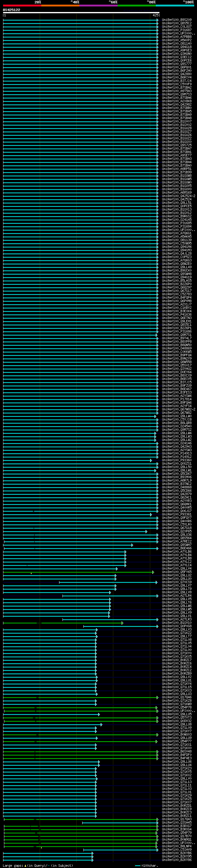
Task: Select the UniRef100_Q70CS9 label
Action: (x=177, y=582)
